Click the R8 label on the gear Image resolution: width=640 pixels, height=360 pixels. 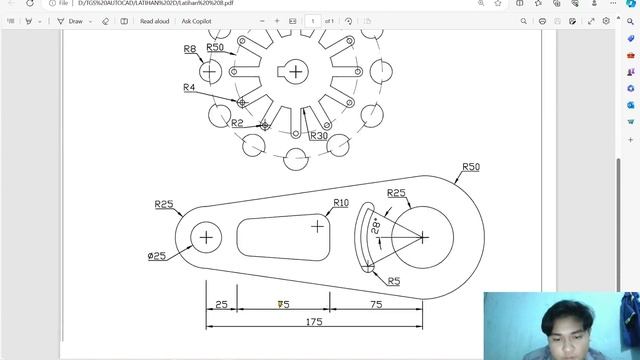[x=190, y=49]
